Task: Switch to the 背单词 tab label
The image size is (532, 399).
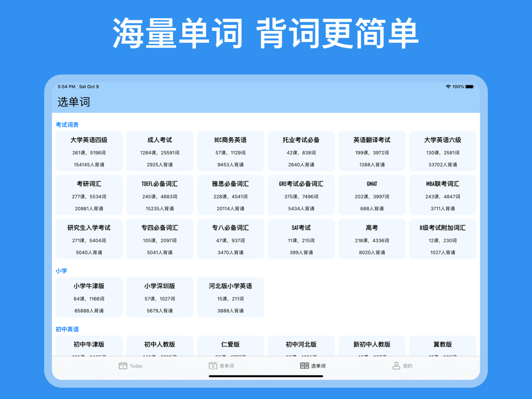Action: [x=227, y=366]
